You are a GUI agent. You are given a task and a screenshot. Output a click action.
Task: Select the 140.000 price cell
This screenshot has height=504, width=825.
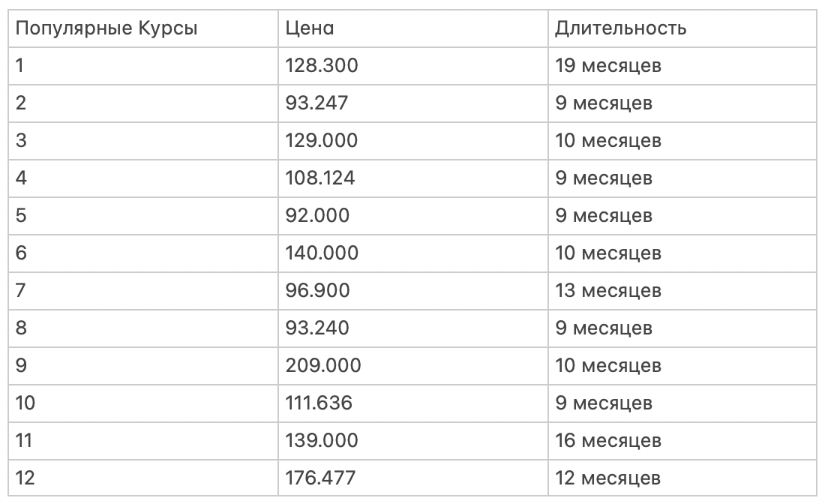(322, 253)
